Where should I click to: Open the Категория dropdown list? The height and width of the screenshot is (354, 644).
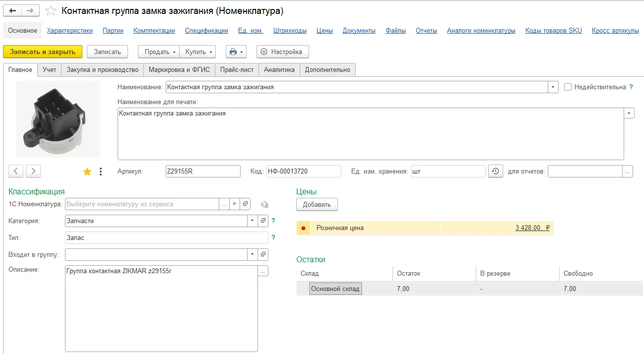253,221
